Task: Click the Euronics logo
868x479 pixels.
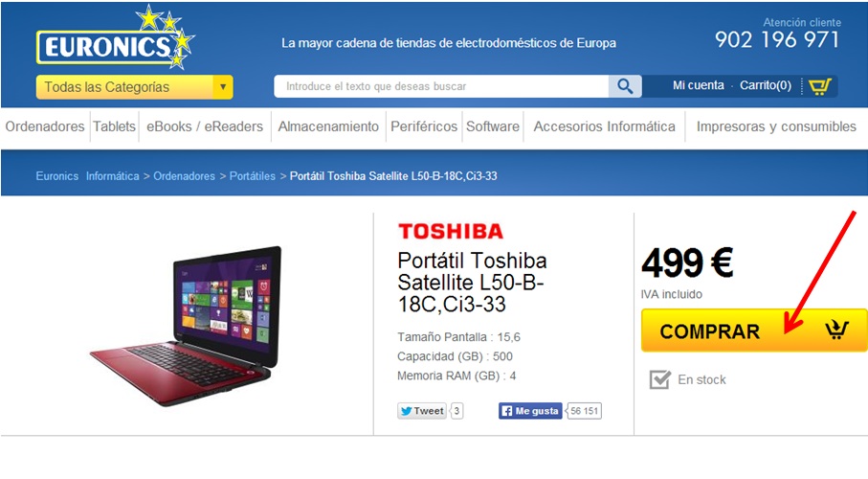Action: [x=115, y=37]
